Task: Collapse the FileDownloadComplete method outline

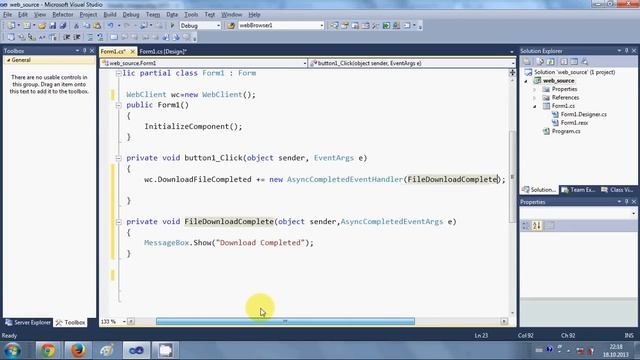Action: (x=118, y=222)
